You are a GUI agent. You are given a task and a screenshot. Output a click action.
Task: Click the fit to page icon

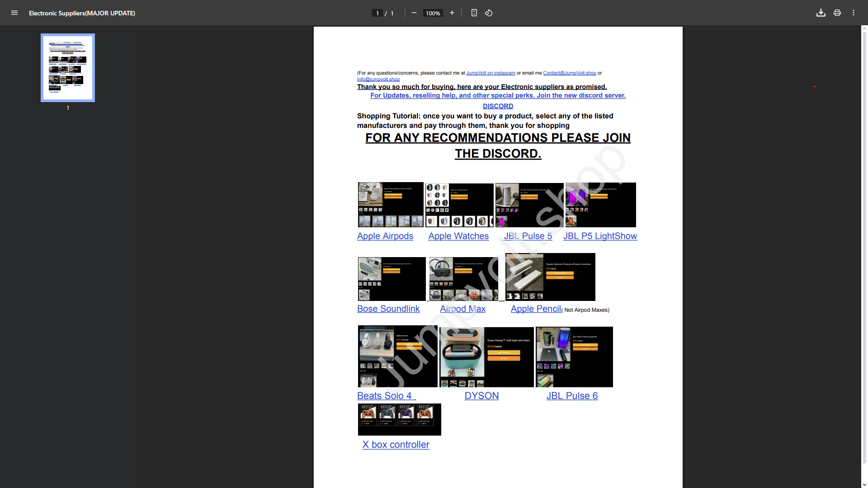pyautogui.click(x=474, y=13)
